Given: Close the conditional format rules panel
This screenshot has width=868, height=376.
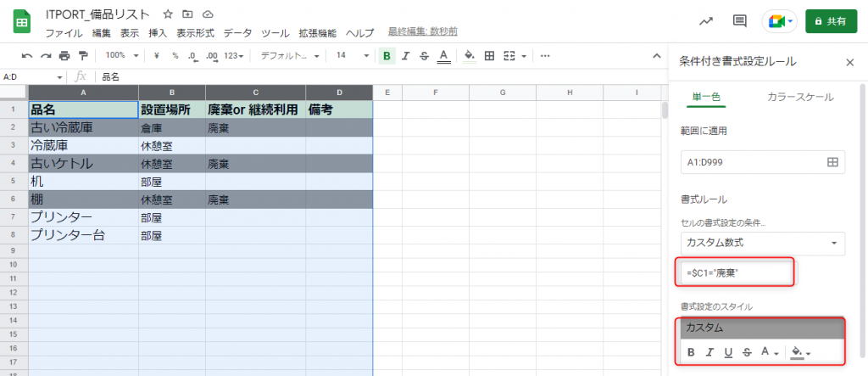Looking at the screenshot, I should pos(850,62).
